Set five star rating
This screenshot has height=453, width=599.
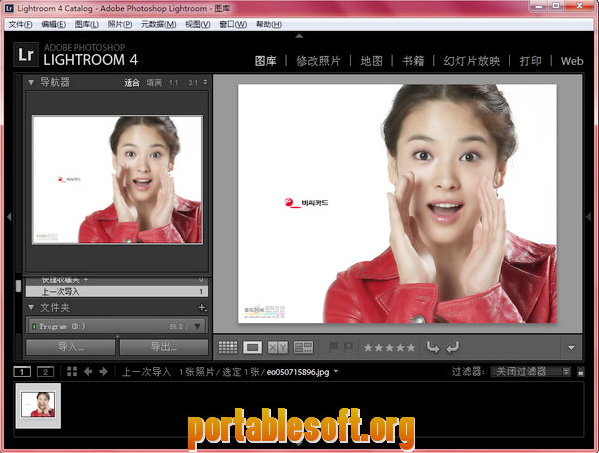tap(411, 348)
